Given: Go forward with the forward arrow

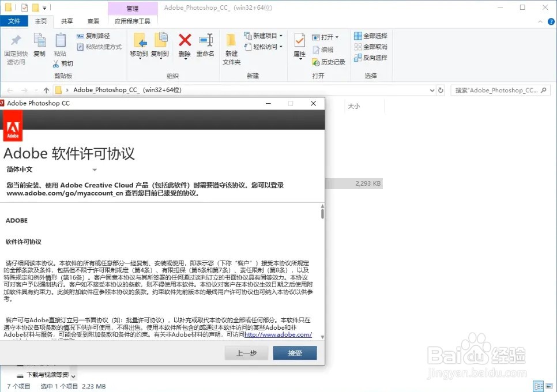Looking at the screenshot, I should (x=24, y=91).
